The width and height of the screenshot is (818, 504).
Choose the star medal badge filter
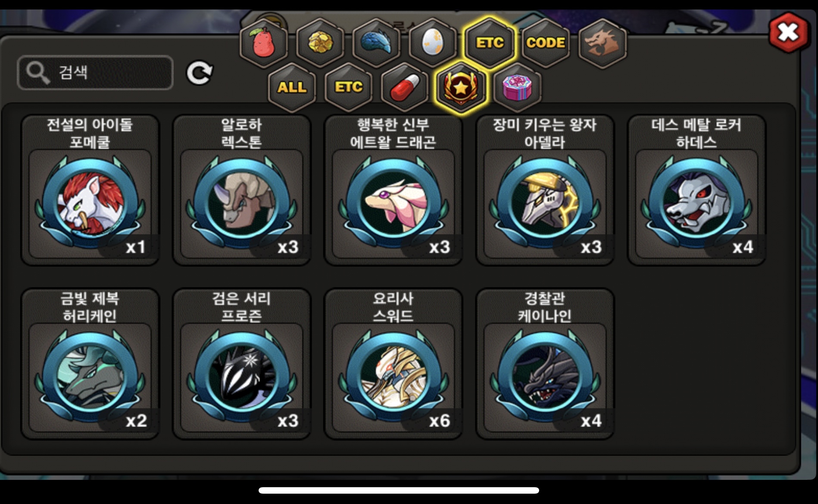tap(461, 87)
